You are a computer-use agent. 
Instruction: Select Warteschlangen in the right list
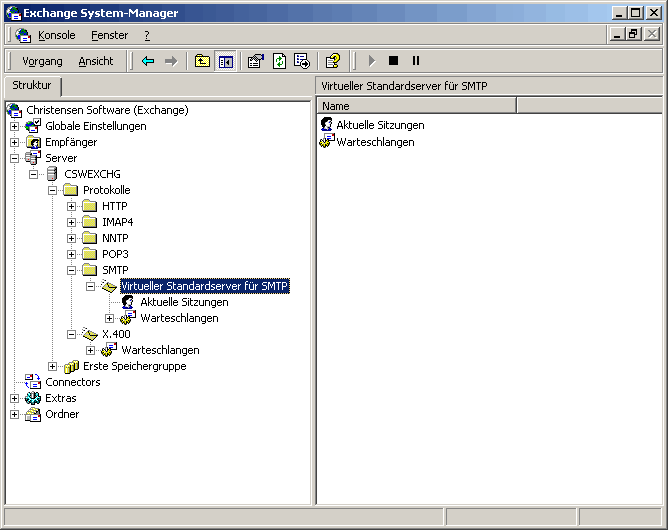[x=375, y=142]
